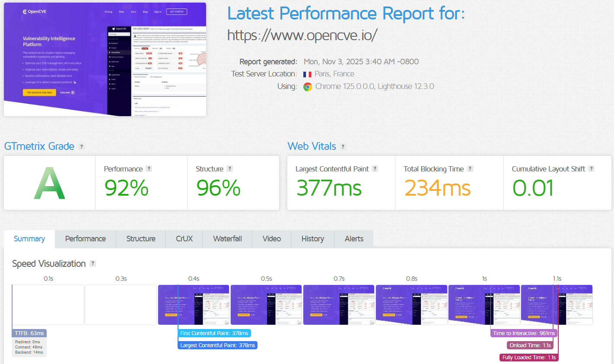Click the 96% Structure score
This screenshot has height=364, width=614.
coord(218,188)
